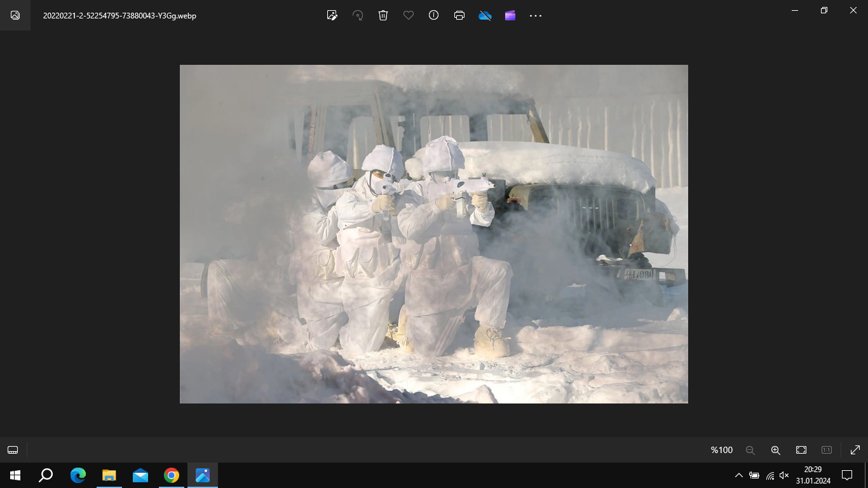Show file info with the info icon
868x488 pixels.
[434, 15]
